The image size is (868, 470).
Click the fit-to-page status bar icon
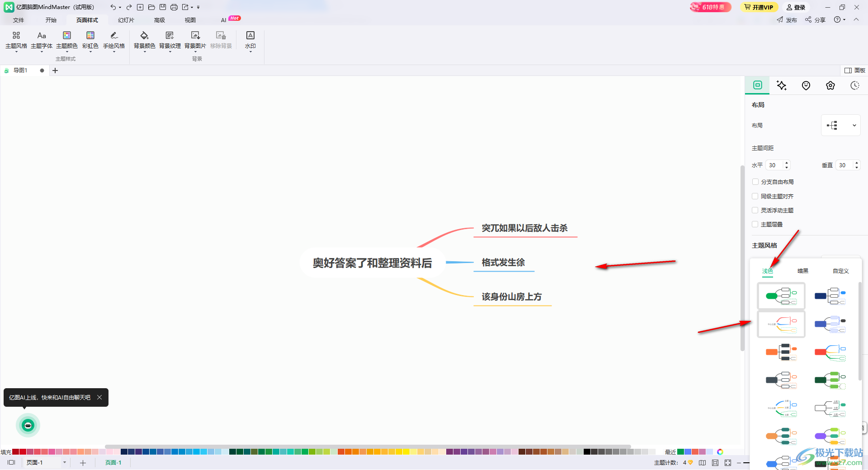click(x=715, y=463)
